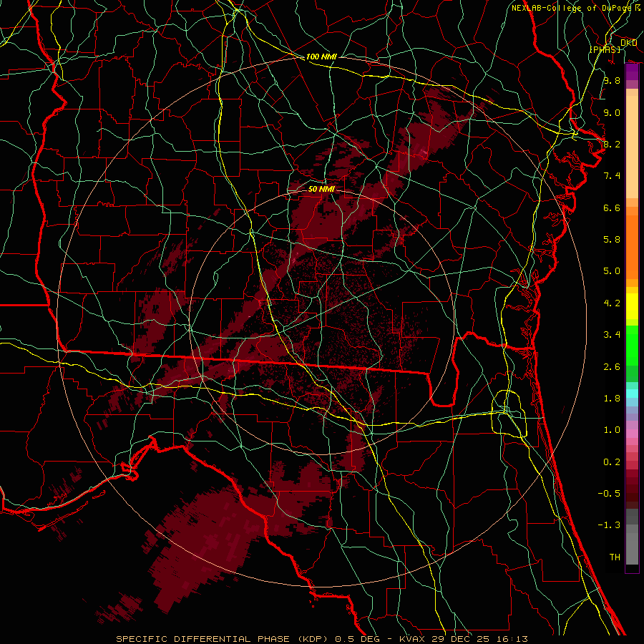Select the -1.3 value on the color scale
644x644 pixels.
(609, 525)
